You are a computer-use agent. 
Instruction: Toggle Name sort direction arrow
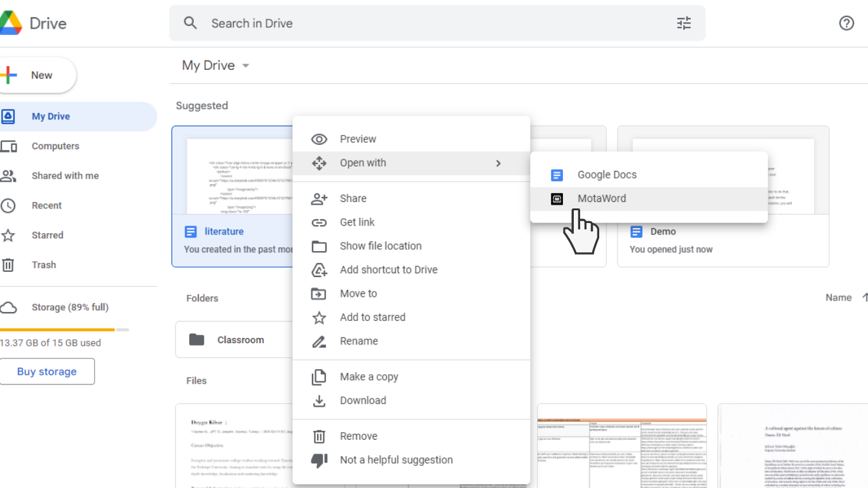[864, 297]
